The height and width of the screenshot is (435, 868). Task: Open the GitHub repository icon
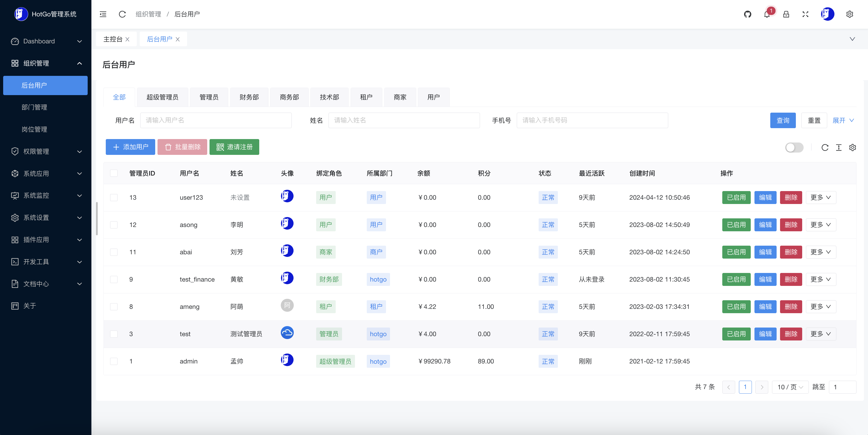point(747,14)
